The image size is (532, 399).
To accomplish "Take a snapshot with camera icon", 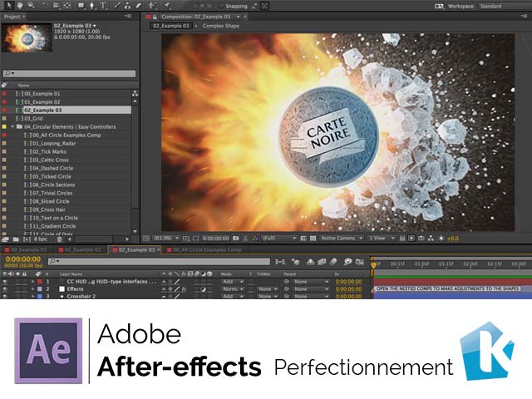I will coord(236,239).
